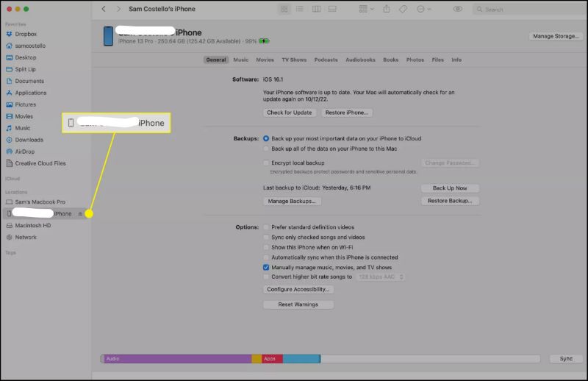This screenshot has height=381, width=588.
Task: Go forward with the toolbar forward arrow
Action: coord(118,9)
